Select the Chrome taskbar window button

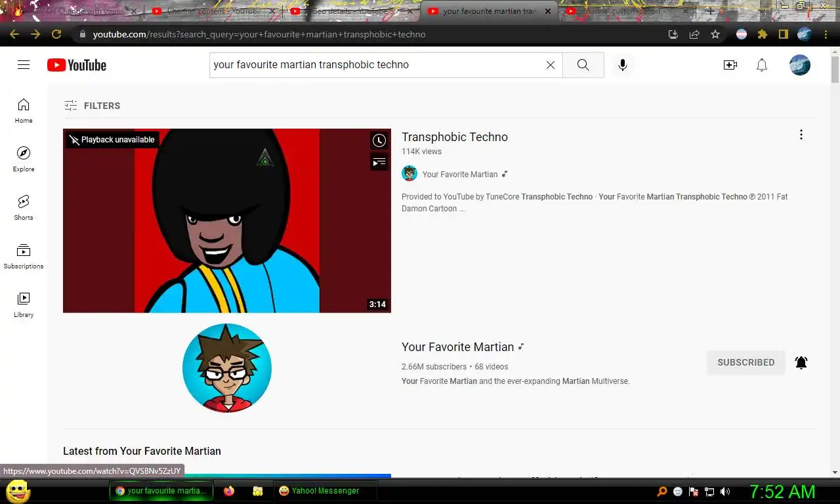(x=161, y=491)
